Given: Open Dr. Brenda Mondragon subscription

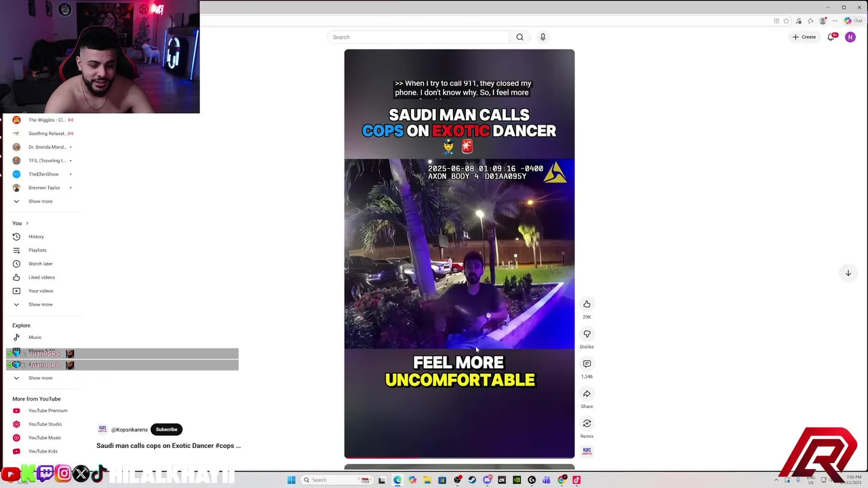Looking at the screenshot, I should [x=46, y=147].
